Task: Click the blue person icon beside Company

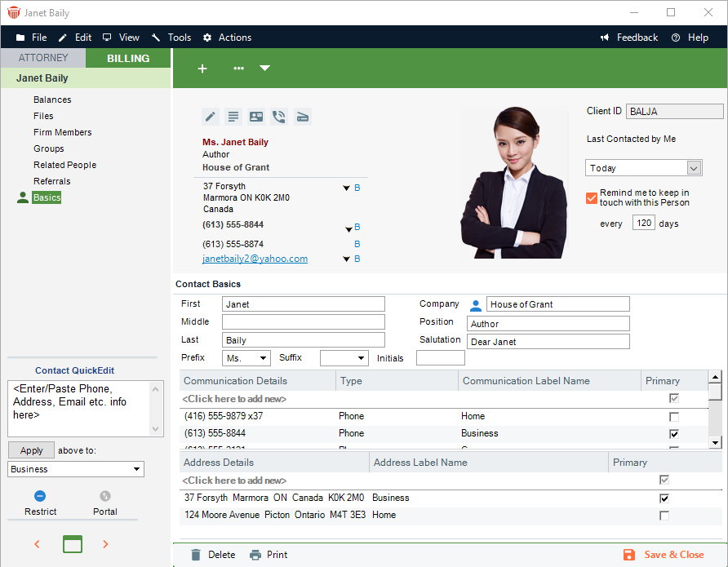Action: click(x=476, y=305)
